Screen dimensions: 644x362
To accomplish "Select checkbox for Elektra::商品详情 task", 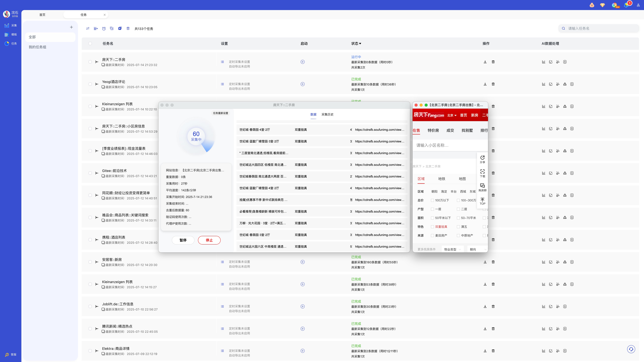I will coord(90,351).
